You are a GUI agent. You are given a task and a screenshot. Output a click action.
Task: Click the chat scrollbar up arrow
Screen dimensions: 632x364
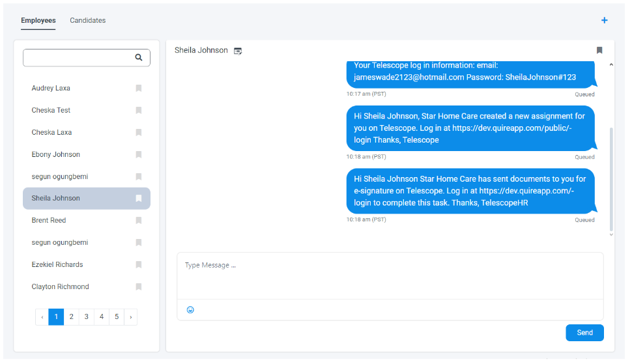pyautogui.click(x=611, y=64)
